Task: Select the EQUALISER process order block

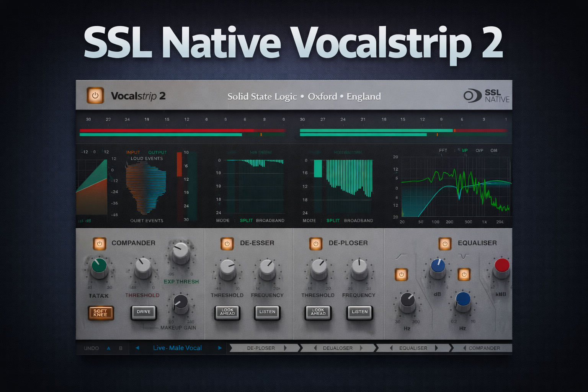Action: [413, 348]
